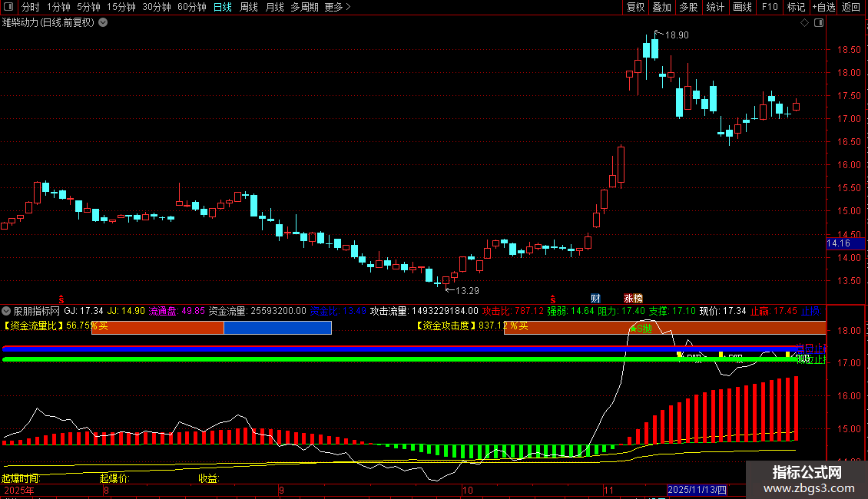This screenshot has height=499, width=868.
Task: Click the 起爆价 label
Action: click(114, 478)
